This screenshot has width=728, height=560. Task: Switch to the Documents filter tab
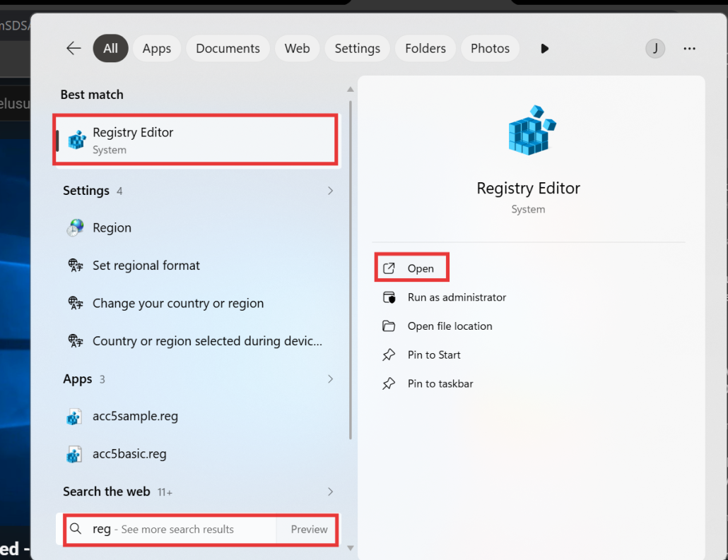(228, 48)
